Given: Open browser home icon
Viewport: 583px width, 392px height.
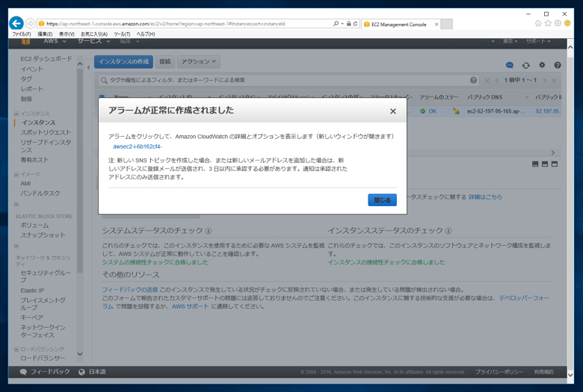Looking at the screenshot, I should click(x=538, y=23).
